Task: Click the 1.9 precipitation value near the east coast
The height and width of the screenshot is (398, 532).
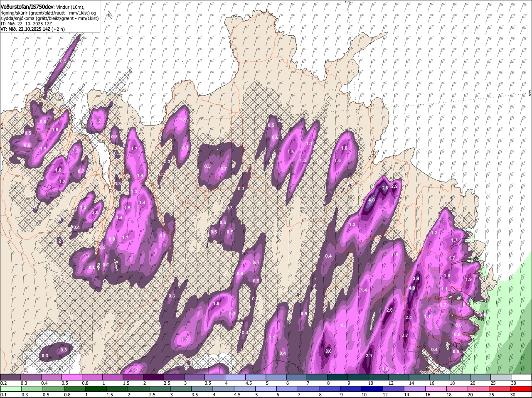Action: [x=469, y=279]
